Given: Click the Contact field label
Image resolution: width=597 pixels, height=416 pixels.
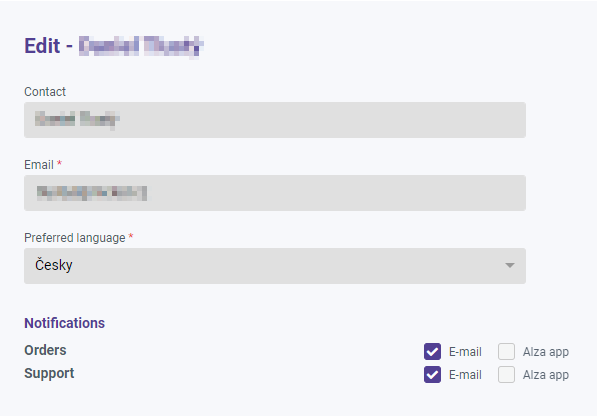Looking at the screenshot, I should 45,92.
